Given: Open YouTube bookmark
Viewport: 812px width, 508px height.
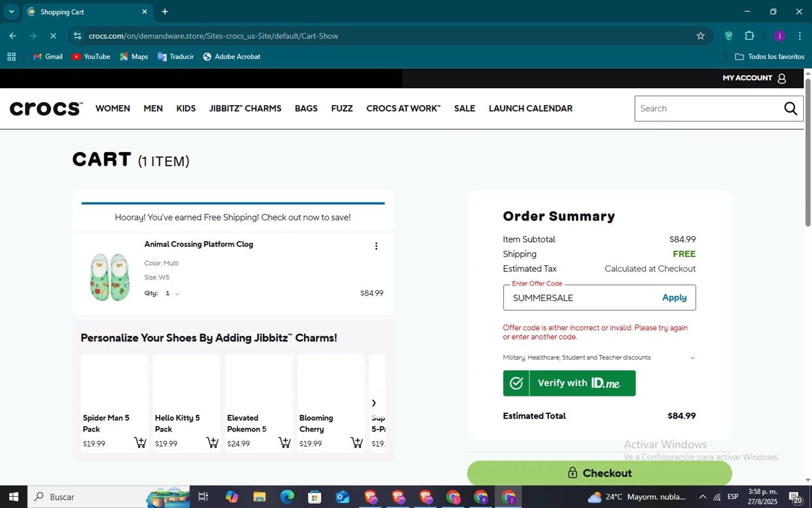Looking at the screenshot, I should coord(91,56).
